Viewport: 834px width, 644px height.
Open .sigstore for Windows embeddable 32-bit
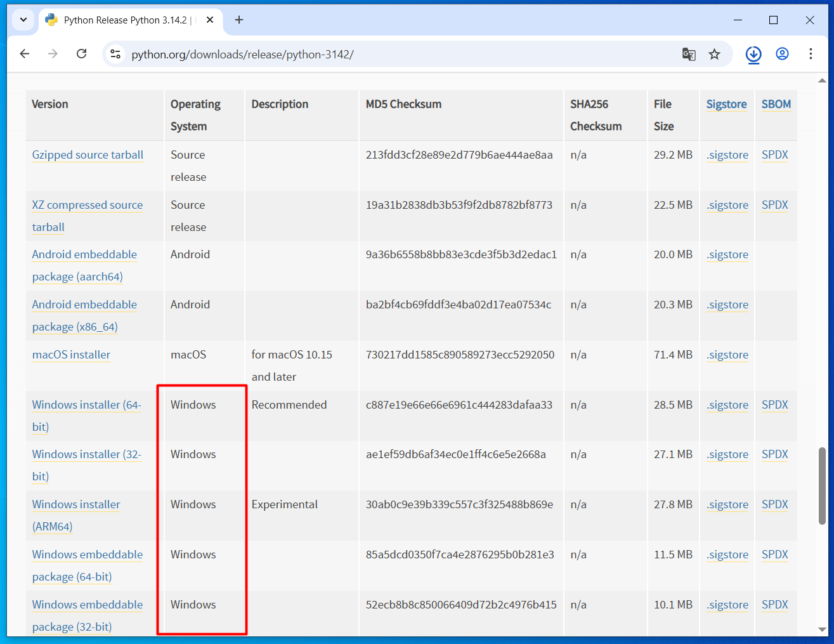727,605
